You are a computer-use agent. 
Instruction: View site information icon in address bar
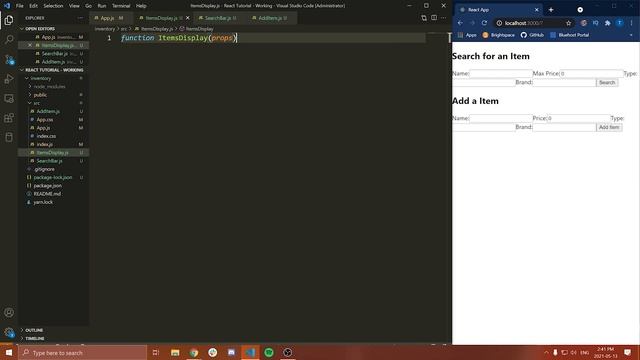tap(499, 23)
